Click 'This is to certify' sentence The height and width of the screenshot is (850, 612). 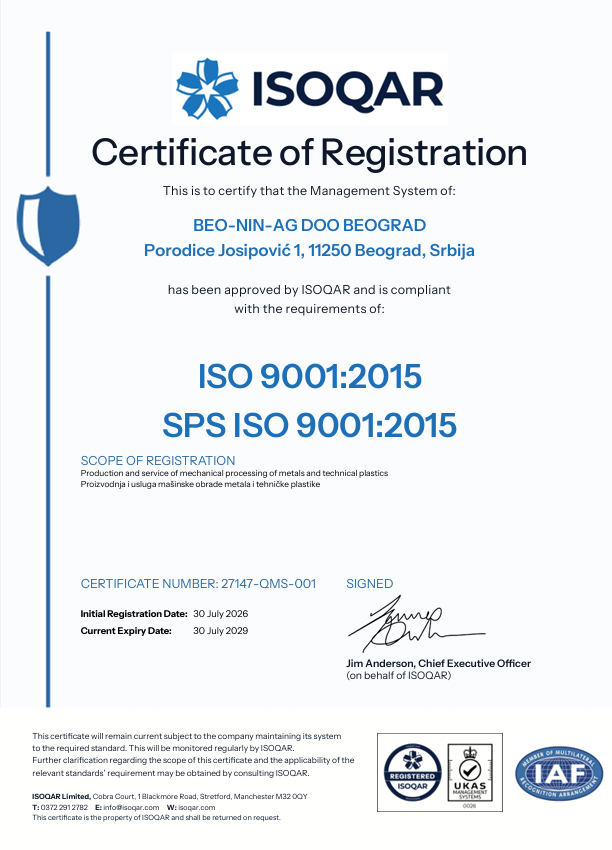pyautogui.click(x=310, y=191)
